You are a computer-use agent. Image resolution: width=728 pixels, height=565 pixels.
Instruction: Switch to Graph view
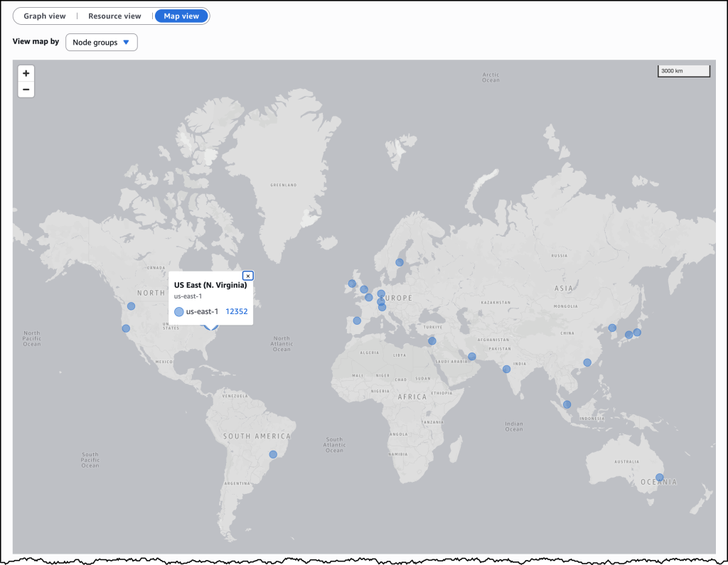point(43,16)
